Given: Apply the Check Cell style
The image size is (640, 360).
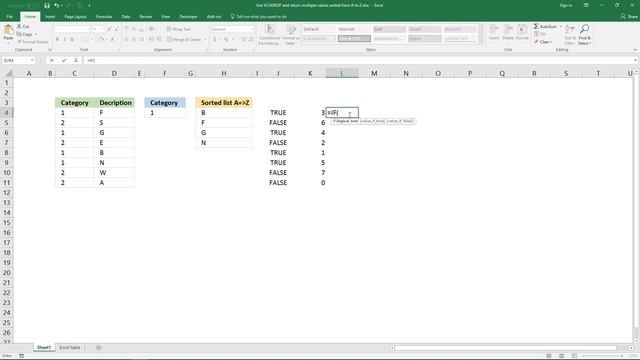Looking at the screenshot, I should 353,39.
